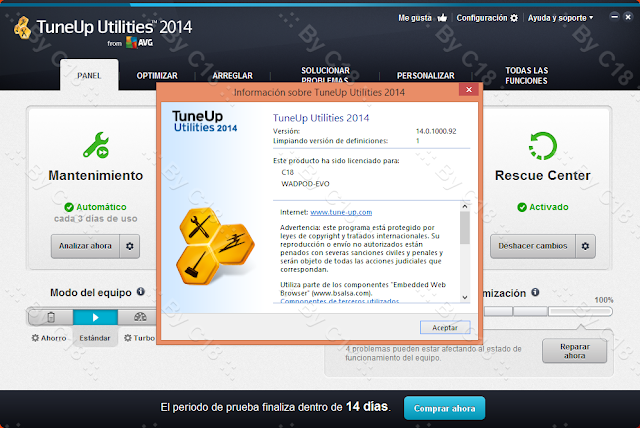Screen dimensions: 640x428
Task: Click the optimization progress bar
Action: (547, 312)
